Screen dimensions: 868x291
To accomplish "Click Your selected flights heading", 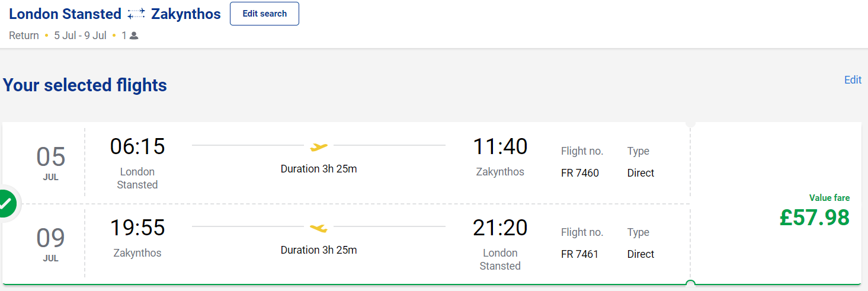I will (85, 85).
